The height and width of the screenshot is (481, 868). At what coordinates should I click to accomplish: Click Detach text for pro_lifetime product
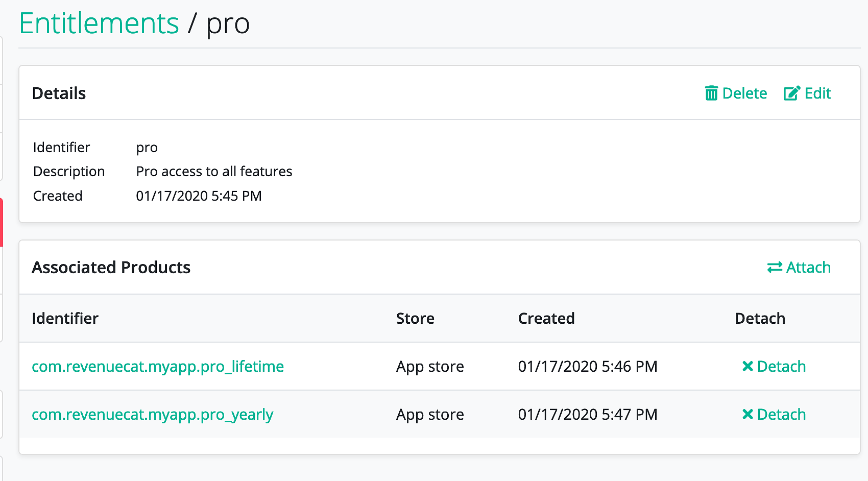[x=781, y=367]
